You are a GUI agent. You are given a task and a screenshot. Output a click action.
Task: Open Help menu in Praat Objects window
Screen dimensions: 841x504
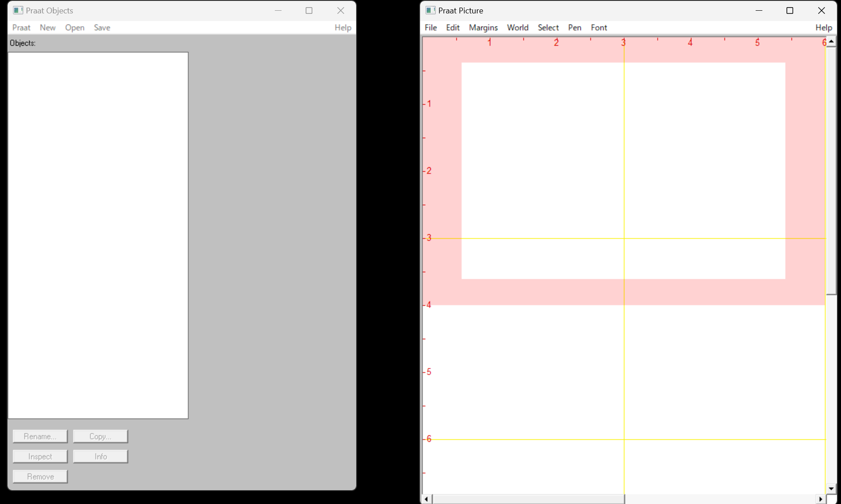[x=343, y=28]
